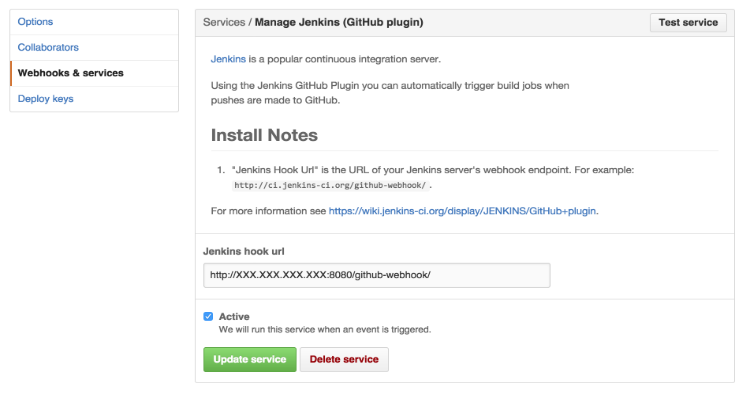Click the Install Notes heading
The height and width of the screenshot is (400, 750).
pyautogui.click(x=264, y=135)
